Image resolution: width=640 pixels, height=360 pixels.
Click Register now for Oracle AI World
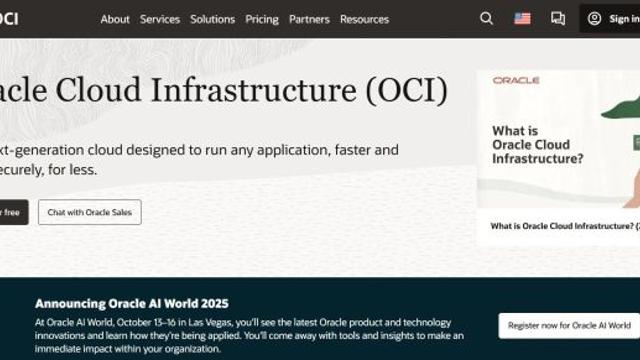569,326
